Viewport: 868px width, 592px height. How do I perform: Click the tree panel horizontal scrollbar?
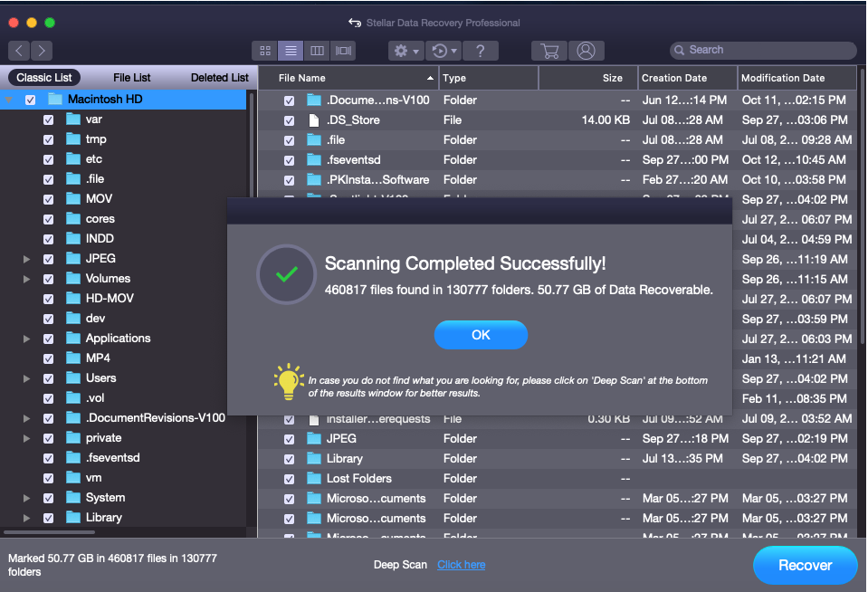pos(49,532)
